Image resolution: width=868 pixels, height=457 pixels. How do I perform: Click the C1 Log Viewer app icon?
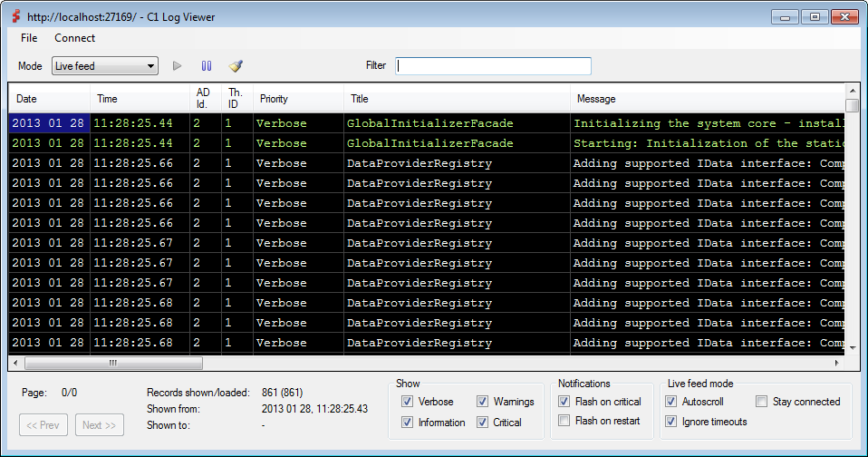14,16
